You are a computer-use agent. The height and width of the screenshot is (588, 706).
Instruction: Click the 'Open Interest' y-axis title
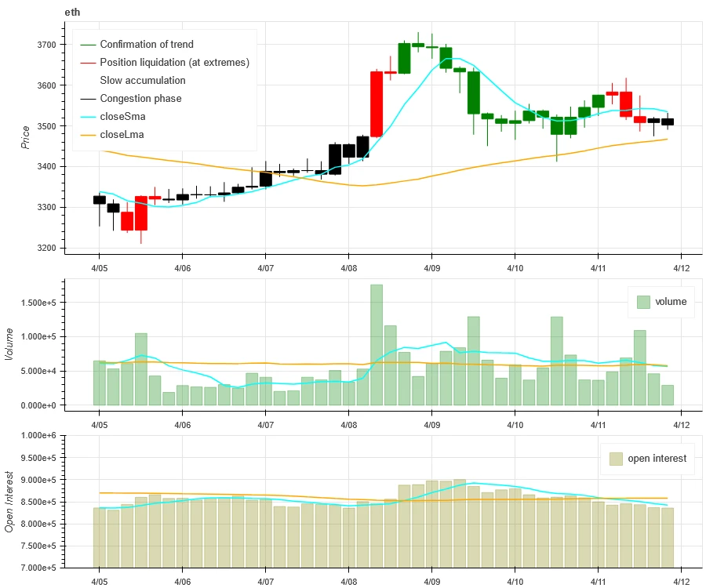click(x=10, y=502)
